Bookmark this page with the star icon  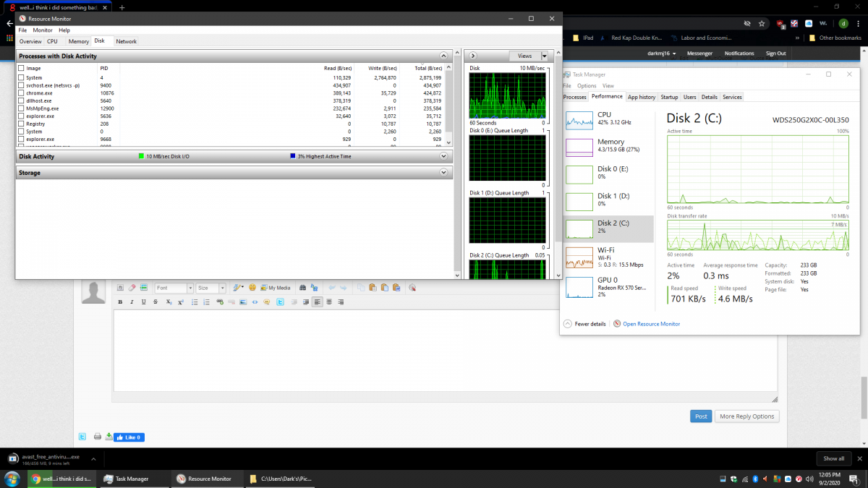[x=762, y=24]
